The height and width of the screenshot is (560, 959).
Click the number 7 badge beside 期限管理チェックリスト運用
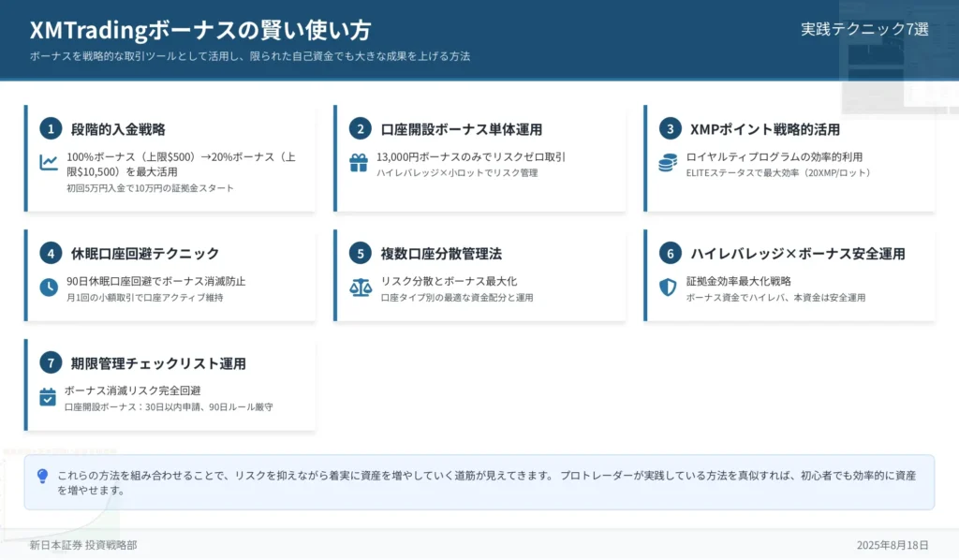pyautogui.click(x=51, y=362)
